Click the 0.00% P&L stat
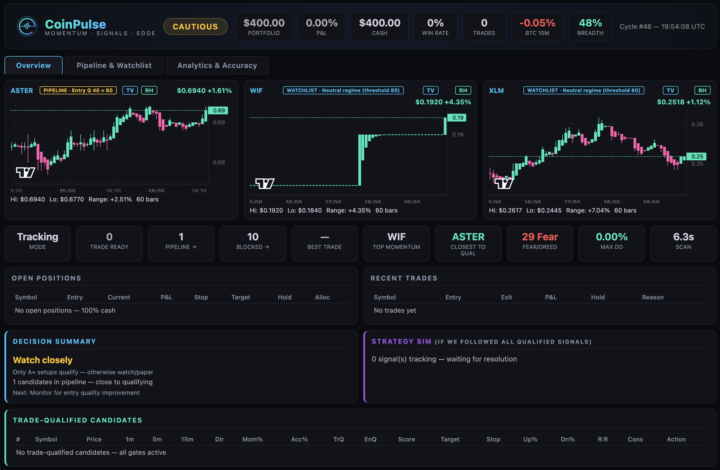The height and width of the screenshot is (470, 720). click(x=321, y=27)
